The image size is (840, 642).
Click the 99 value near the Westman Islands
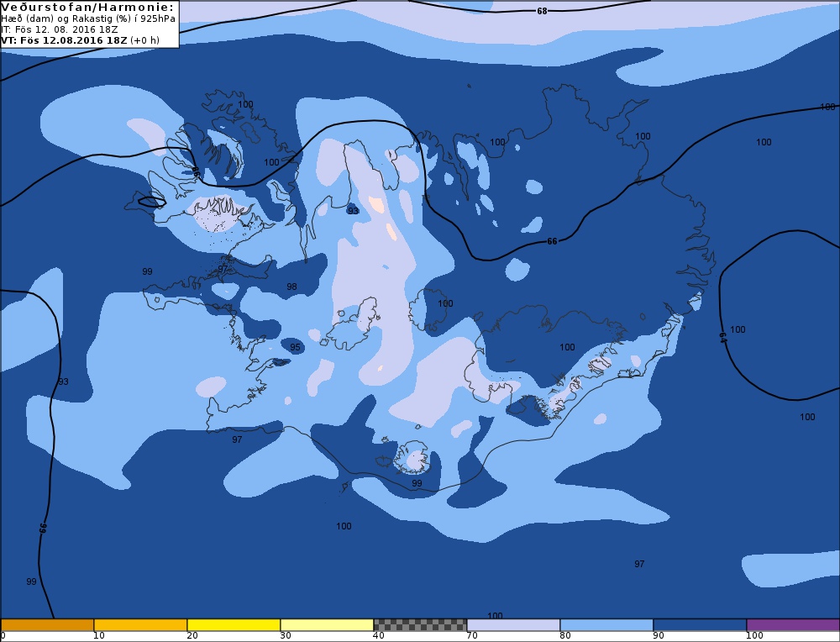click(417, 483)
